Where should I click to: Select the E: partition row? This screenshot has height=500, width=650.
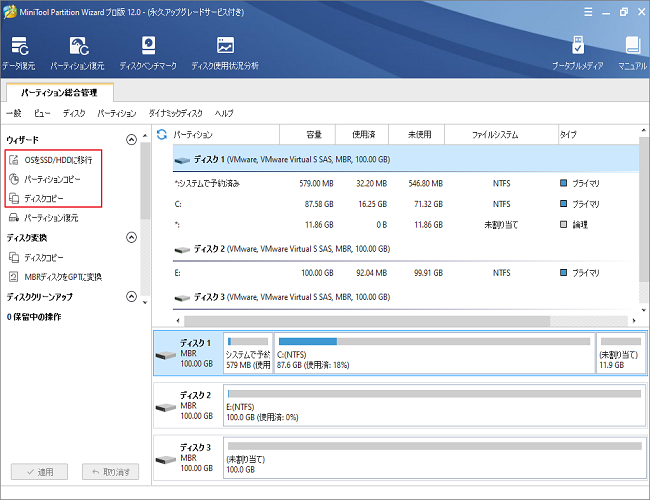(x=405, y=273)
